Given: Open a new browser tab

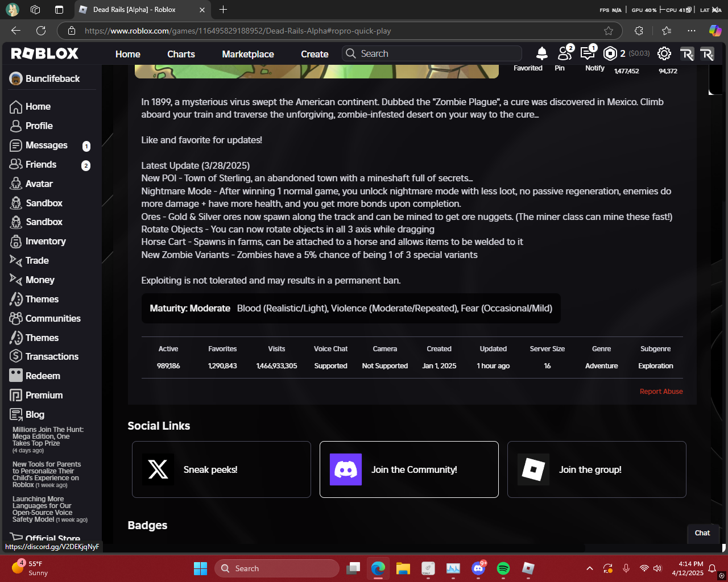Looking at the screenshot, I should click(223, 10).
